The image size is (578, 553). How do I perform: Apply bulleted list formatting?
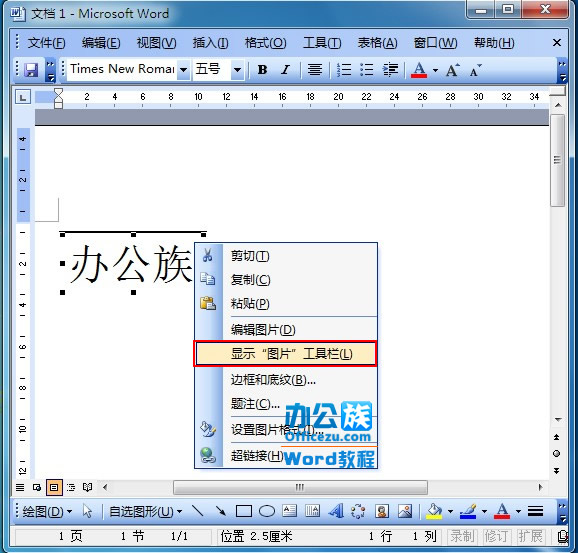click(x=367, y=69)
